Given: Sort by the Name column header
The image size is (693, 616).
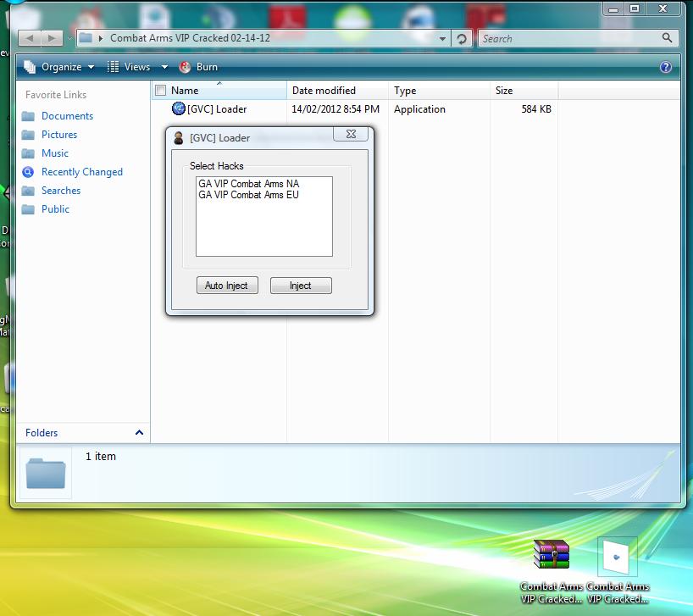Looking at the screenshot, I should (219, 90).
